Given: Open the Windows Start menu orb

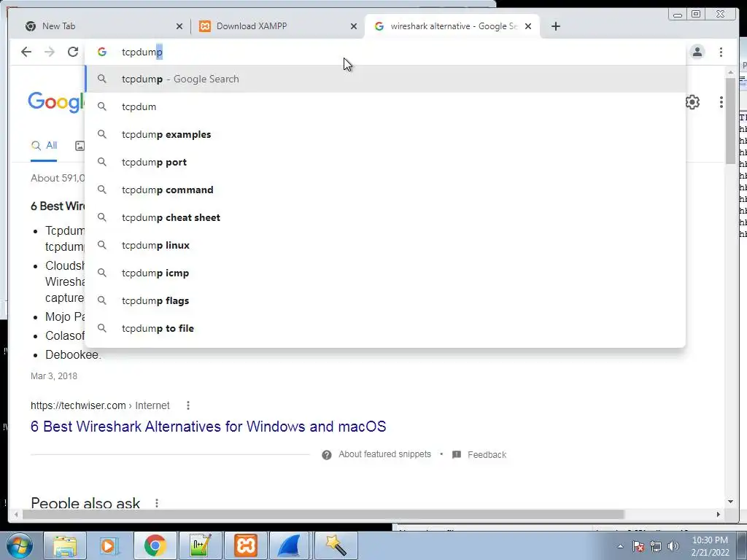Looking at the screenshot, I should pos(19,545).
